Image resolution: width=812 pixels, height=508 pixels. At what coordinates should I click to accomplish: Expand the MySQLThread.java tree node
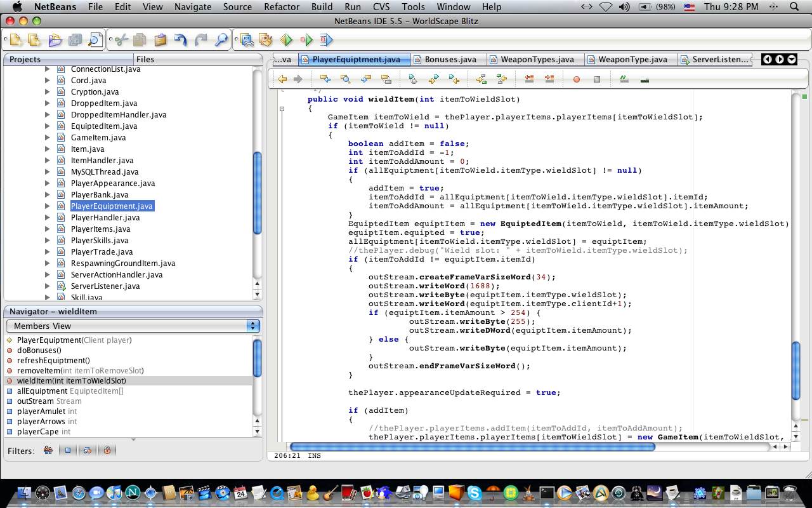[x=47, y=172]
